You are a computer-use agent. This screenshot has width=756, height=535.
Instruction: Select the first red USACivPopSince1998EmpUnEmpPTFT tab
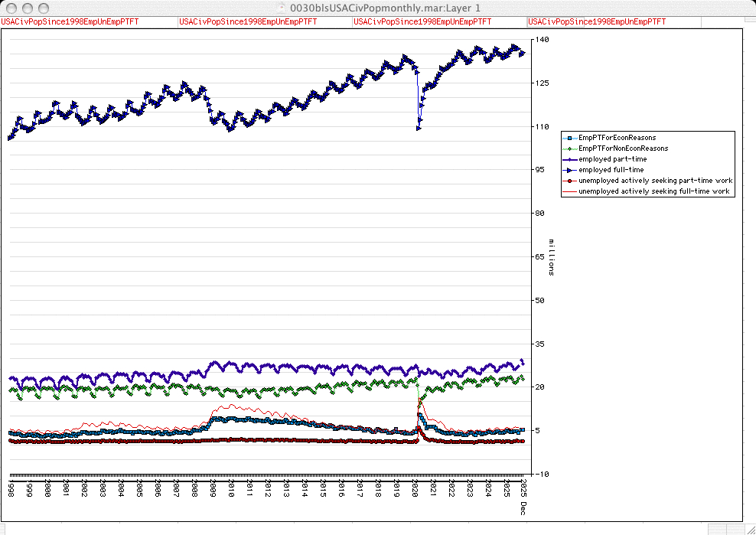click(70, 22)
